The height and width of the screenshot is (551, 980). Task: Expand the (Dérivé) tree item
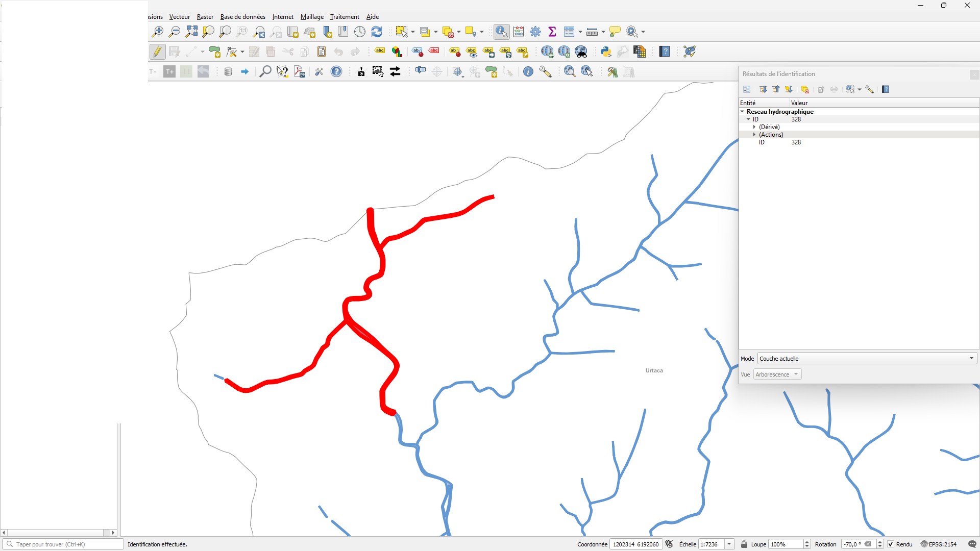click(754, 127)
